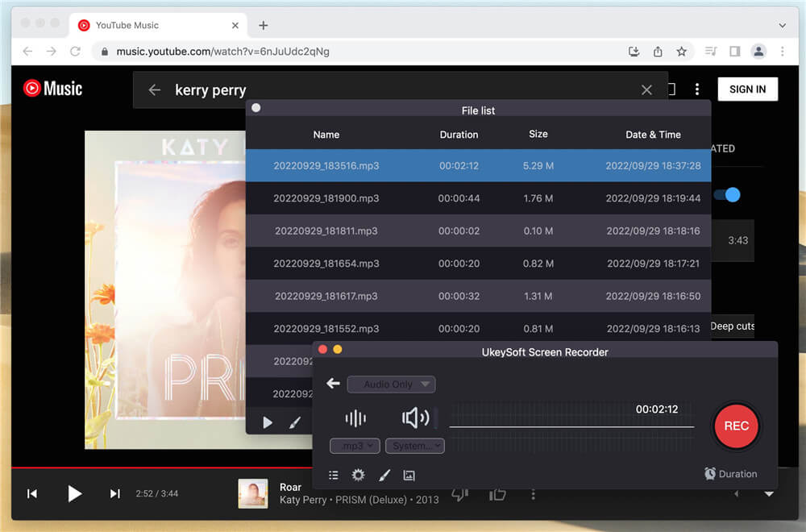
Task: Open the tab search chevron
Action: pyautogui.click(x=783, y=25)
